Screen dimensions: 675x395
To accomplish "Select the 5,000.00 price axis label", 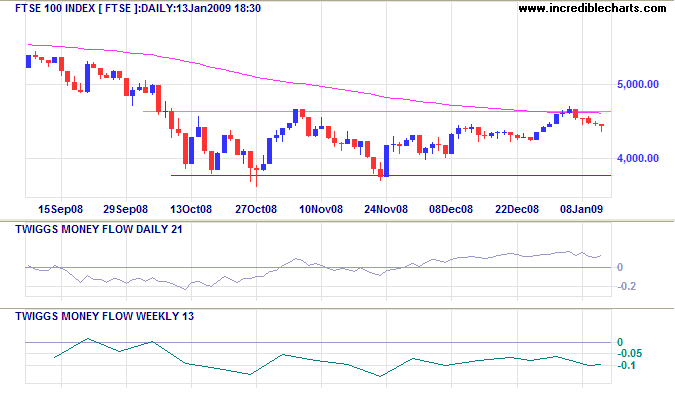I will tap(638, 84).
